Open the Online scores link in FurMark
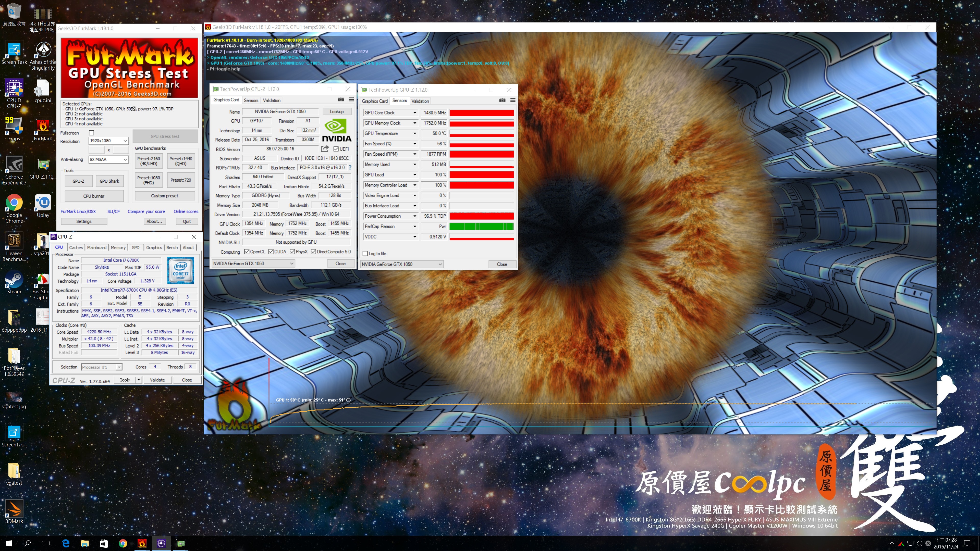This screenshot has width=980, height=551. [x=186, y=211]
